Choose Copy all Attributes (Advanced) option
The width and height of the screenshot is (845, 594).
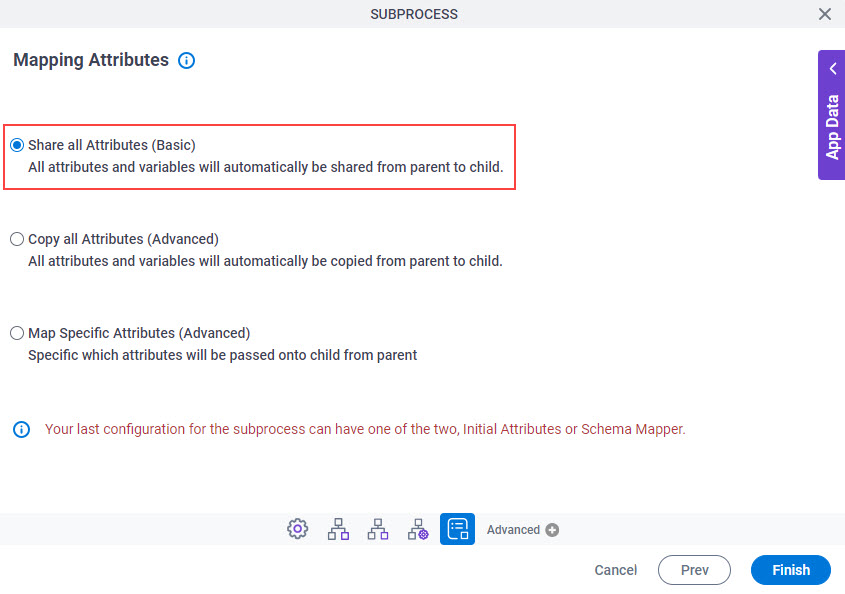17,239
